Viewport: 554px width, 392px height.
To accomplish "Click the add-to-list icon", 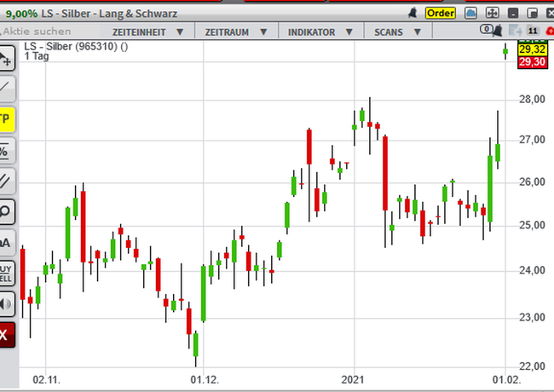I will (x=516, y=31).
